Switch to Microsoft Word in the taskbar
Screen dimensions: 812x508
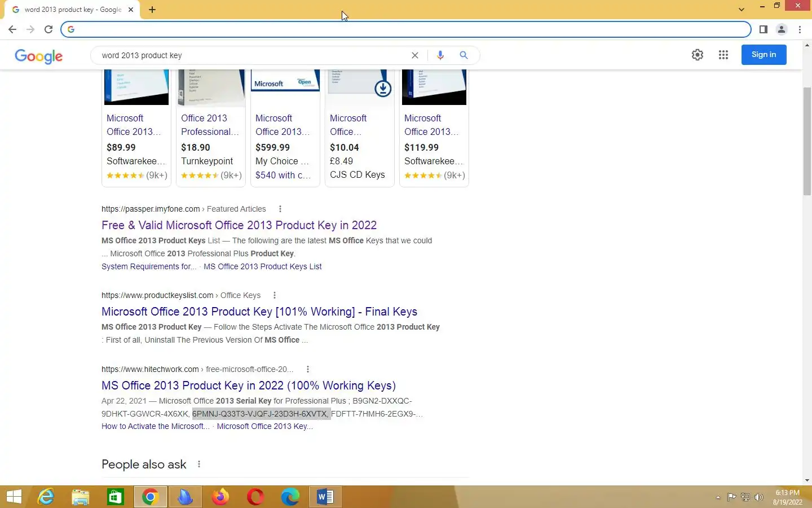coord(325,497)
